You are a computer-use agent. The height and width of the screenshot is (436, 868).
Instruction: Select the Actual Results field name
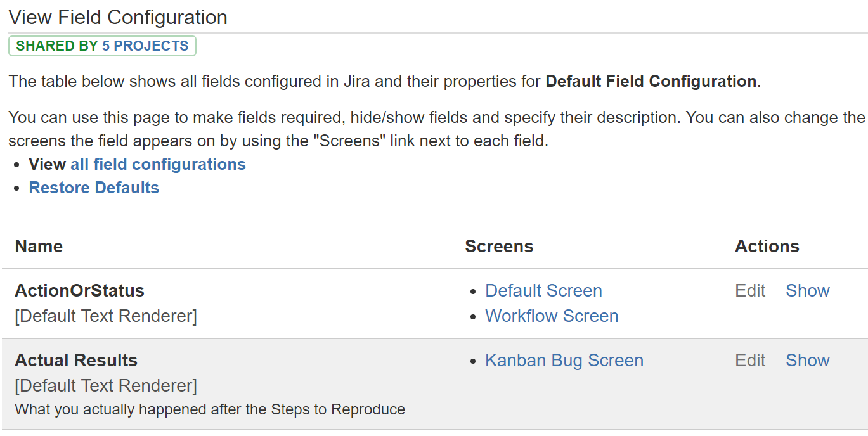[76, 361]
